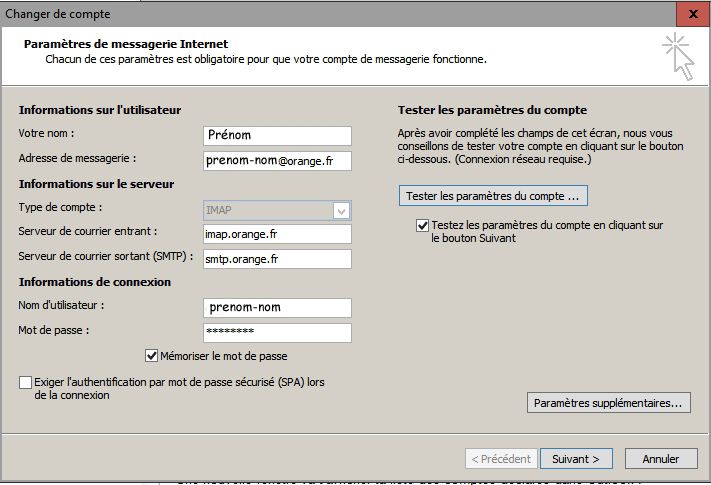Uncheck the test on Suivant checkbox

tap(422, 226)
